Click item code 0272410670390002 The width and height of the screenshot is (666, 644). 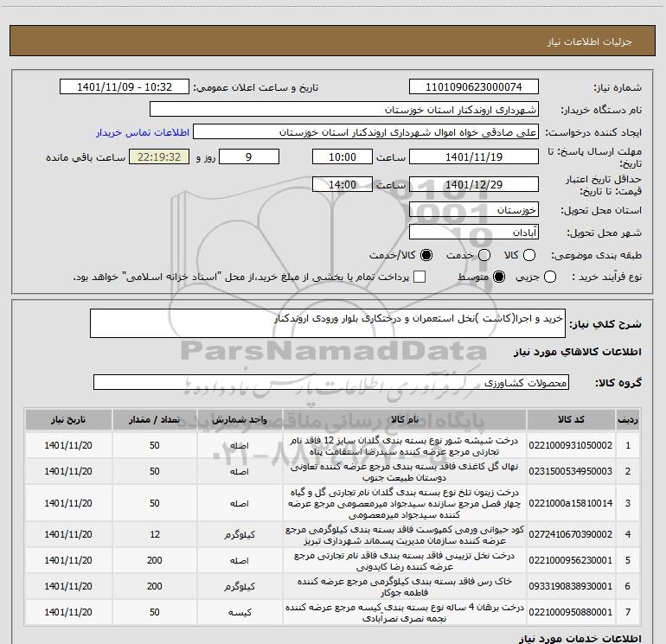click(x=571, y=534)
